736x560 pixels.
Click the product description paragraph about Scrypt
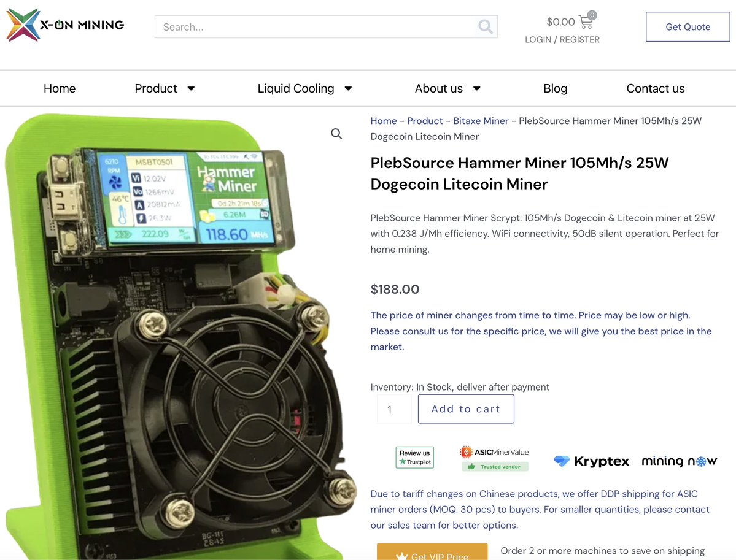(x=544, y=234)
